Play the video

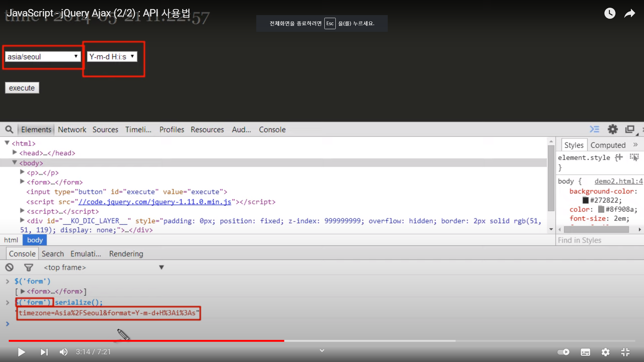21,352
